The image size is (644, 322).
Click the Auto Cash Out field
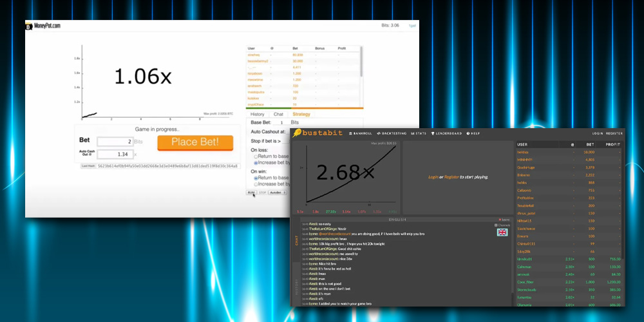(x=115, y=155)
